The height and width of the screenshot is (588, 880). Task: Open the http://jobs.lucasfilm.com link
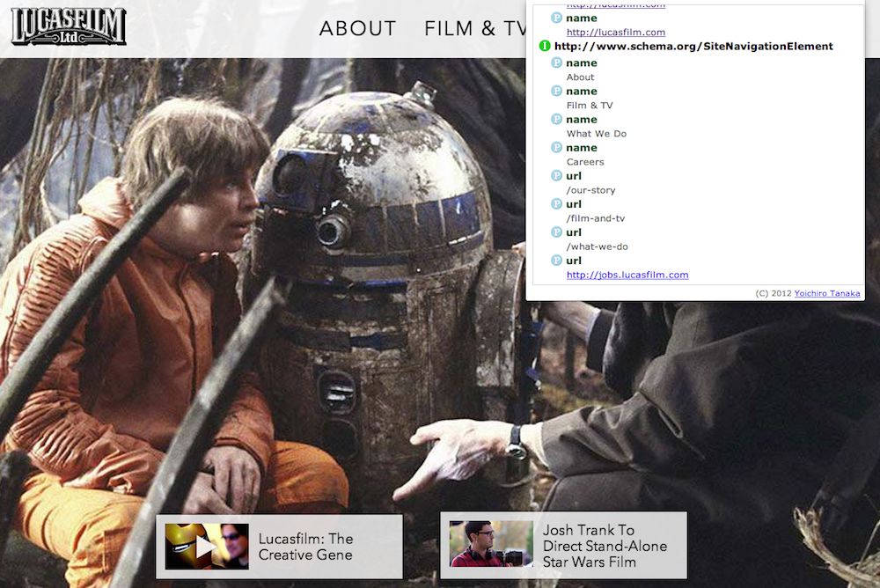(627, 276)
